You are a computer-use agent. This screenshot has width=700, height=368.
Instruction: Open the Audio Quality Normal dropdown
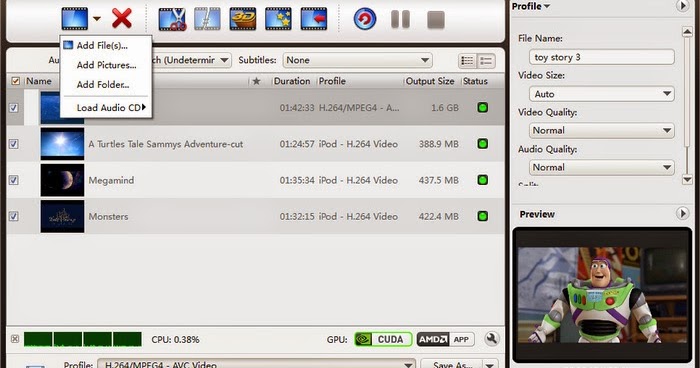[602, 167]
